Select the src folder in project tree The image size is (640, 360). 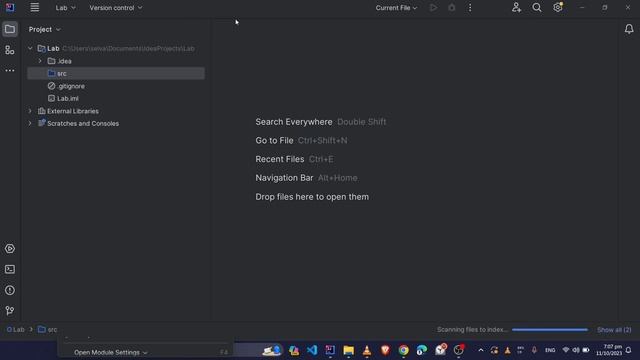[116, 73]
